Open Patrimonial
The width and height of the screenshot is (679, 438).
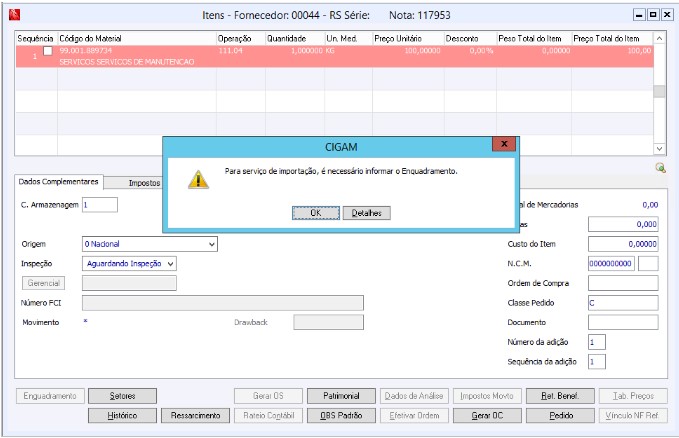pos(341,396)
